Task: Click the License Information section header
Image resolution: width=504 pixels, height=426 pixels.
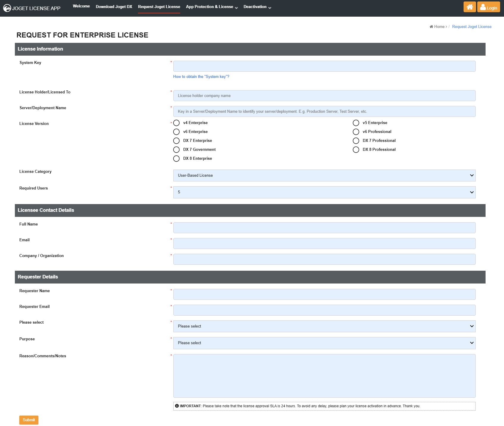Action: 250,49
